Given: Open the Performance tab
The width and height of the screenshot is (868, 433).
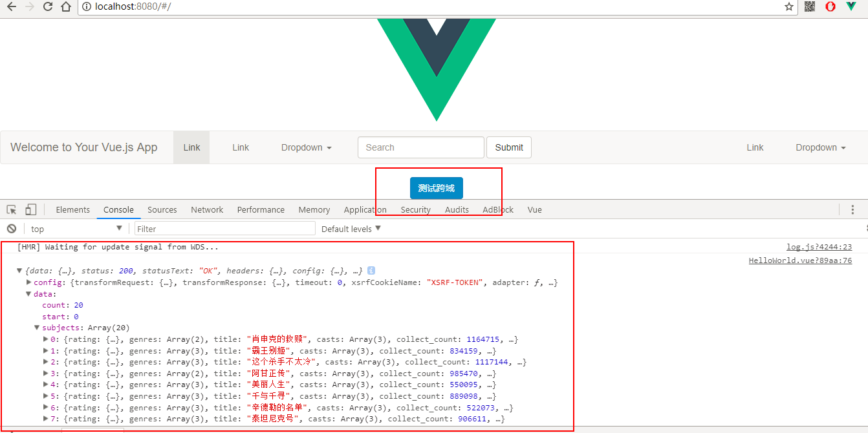Looking at the screenshot, I should (261, 209).
